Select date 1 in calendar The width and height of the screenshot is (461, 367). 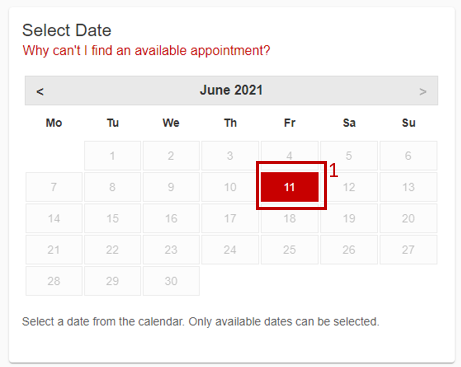coord(112,156)
